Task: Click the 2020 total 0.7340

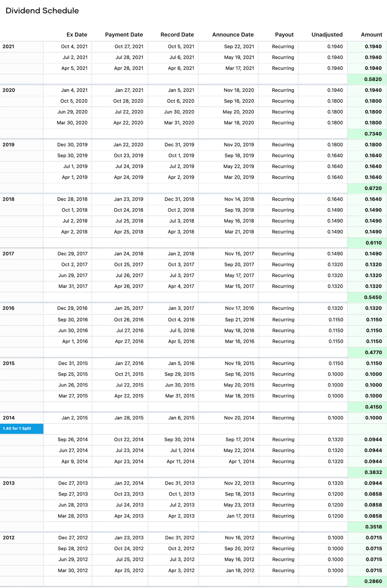Action: (373, 134)
